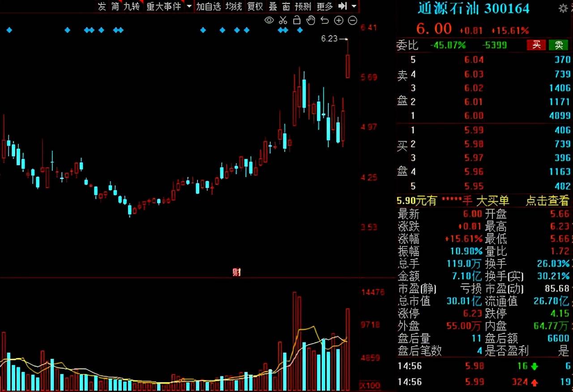The width and height of the screenshot is (573, 392).
Task: Click the first blue diamond event marker
Action: pyautogui.click(x=9, y=30)
